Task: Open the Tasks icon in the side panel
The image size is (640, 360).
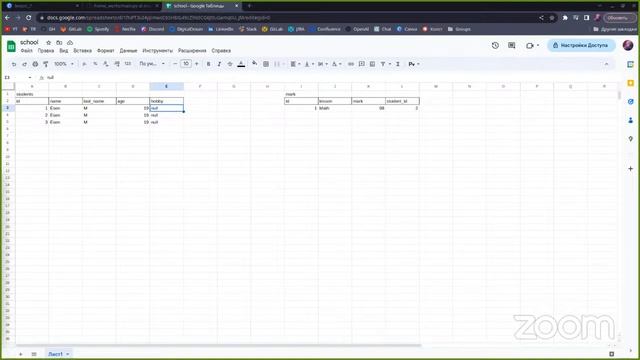Action: 631,102
